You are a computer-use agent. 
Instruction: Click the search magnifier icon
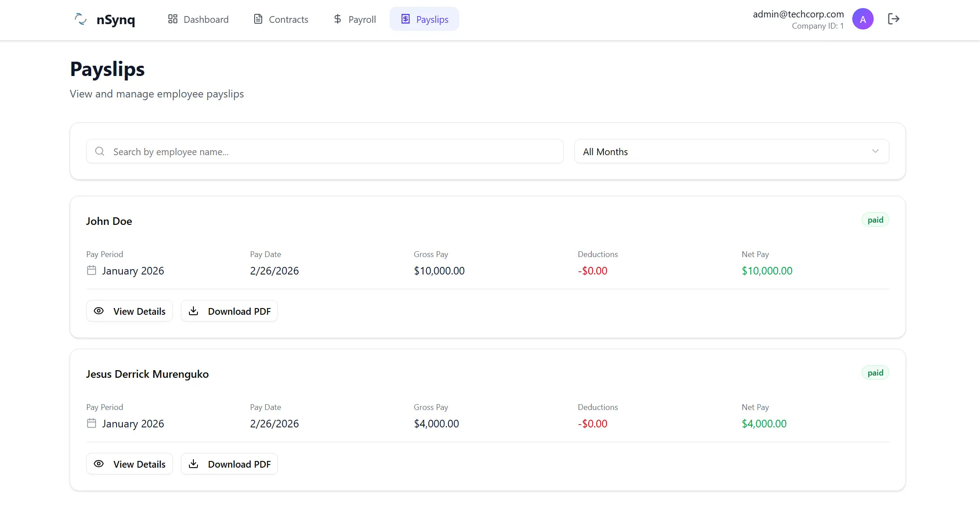click(x=99, y=151)
